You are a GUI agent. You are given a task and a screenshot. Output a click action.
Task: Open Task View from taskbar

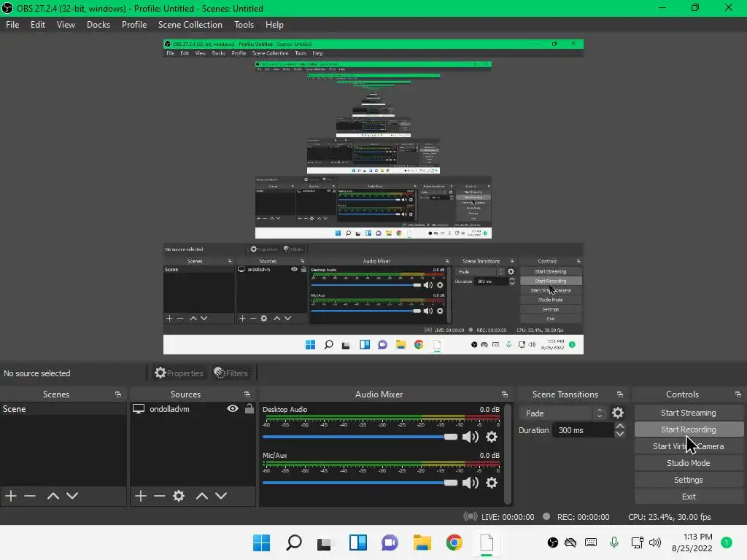[x=325, y=542]
